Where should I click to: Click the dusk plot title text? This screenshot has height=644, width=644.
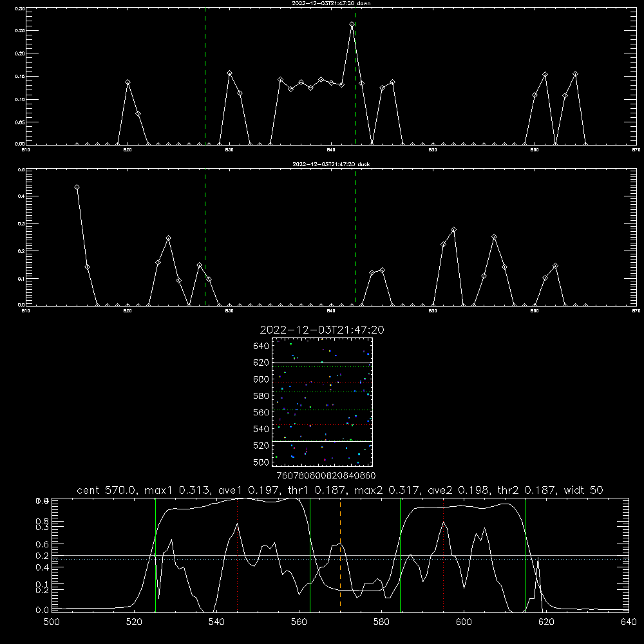tap(331, 164)
